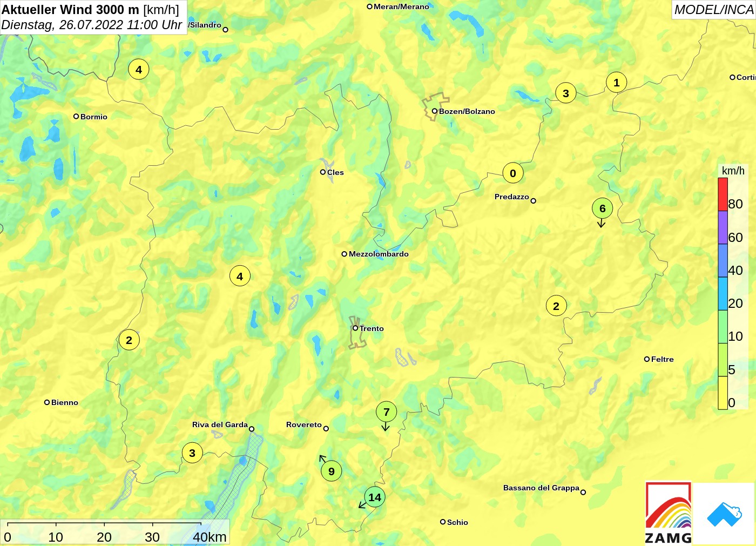756x546 pixels.
Task: Click the Rovereto town label
Action: pos(304,424)
